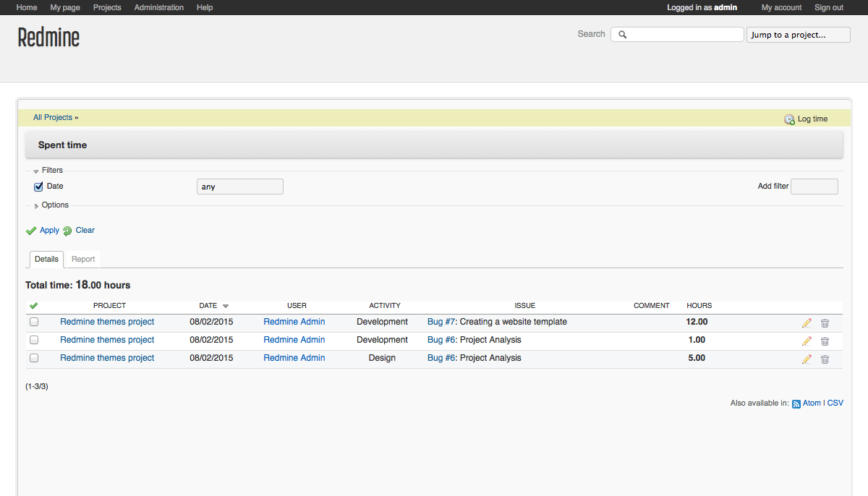Click the Redmine logo
The image size is (868, 496).
click(48, 37)
